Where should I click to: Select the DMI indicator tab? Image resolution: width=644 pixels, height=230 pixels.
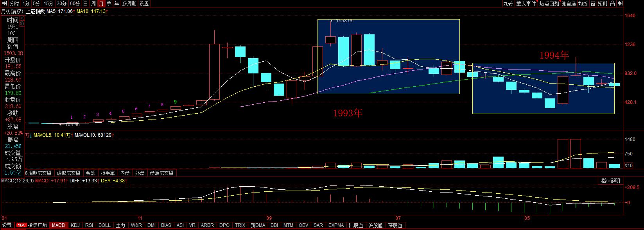click(x=151, y=225)
